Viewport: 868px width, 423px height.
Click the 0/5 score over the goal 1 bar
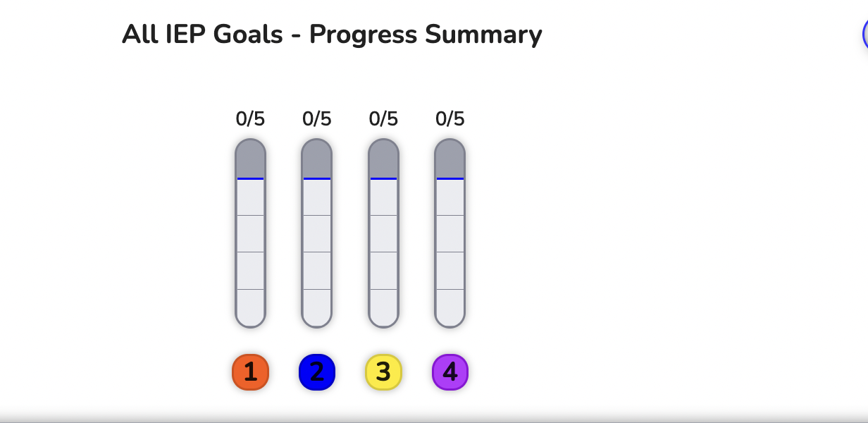click(x=250, y=119)
